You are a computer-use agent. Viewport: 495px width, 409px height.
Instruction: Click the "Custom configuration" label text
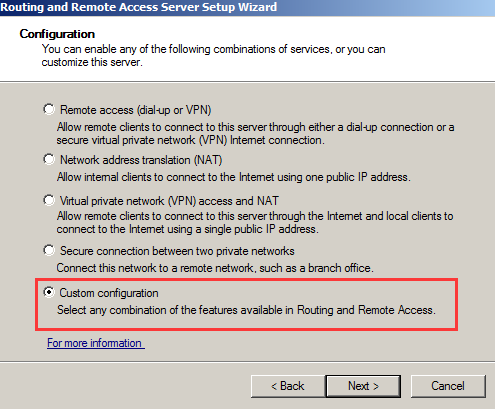(109, 293)
